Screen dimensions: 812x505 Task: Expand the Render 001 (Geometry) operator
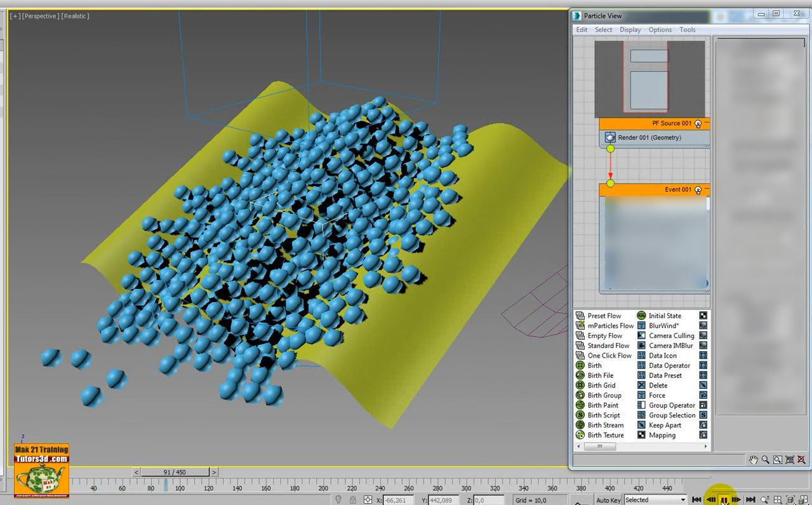pos(649,137)
